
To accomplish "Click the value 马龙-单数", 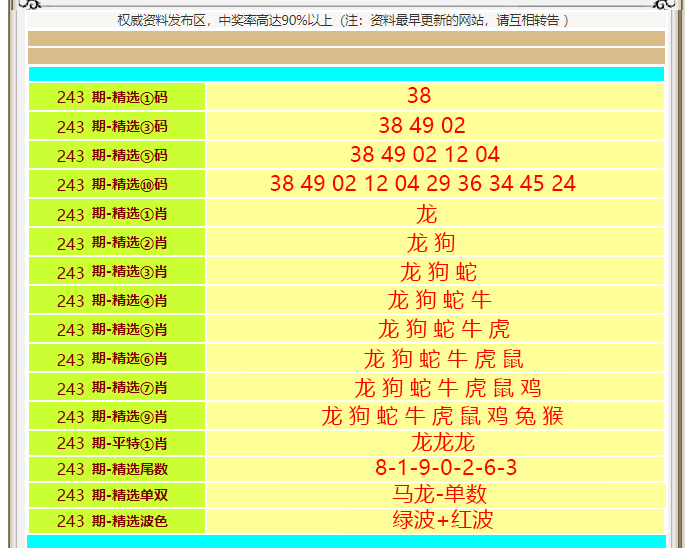I will pos(440,494).
